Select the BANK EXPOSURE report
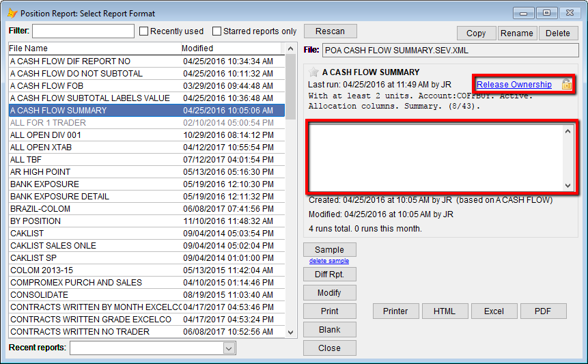 coord(147,184)
